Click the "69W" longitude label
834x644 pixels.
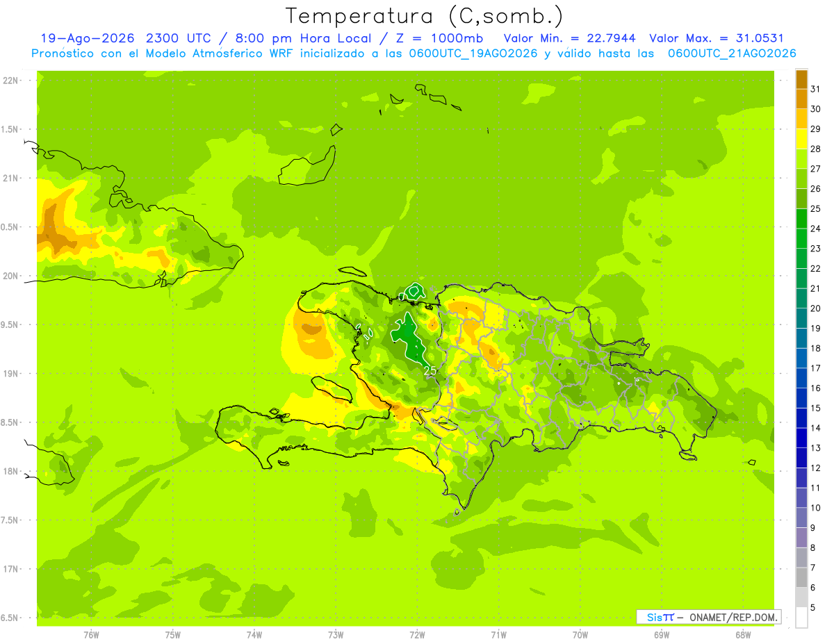(662, 635)
